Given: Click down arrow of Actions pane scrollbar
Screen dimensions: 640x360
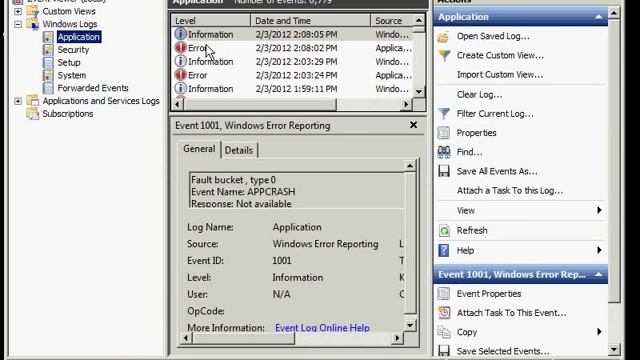Looking at the screenshot, I should [614, 349].
